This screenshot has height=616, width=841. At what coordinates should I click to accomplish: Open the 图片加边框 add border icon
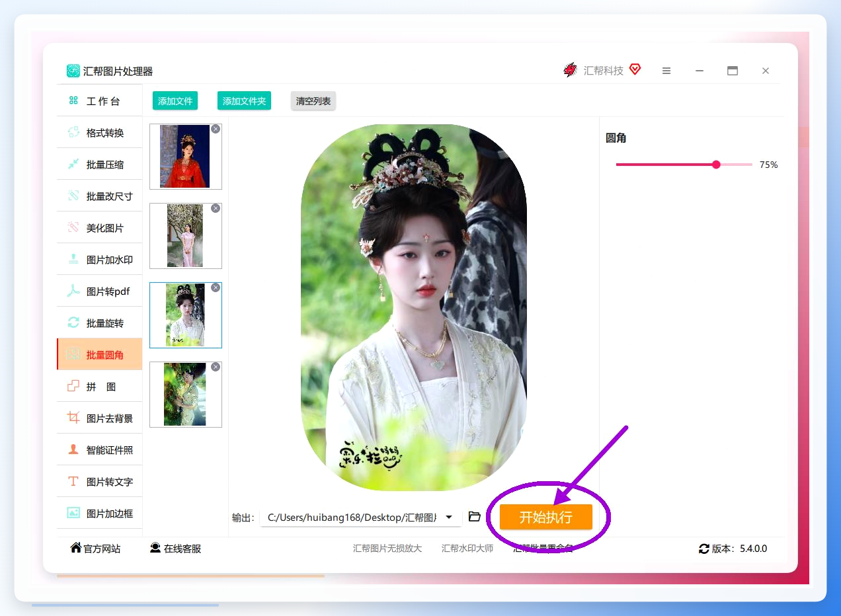coord(73,514)
